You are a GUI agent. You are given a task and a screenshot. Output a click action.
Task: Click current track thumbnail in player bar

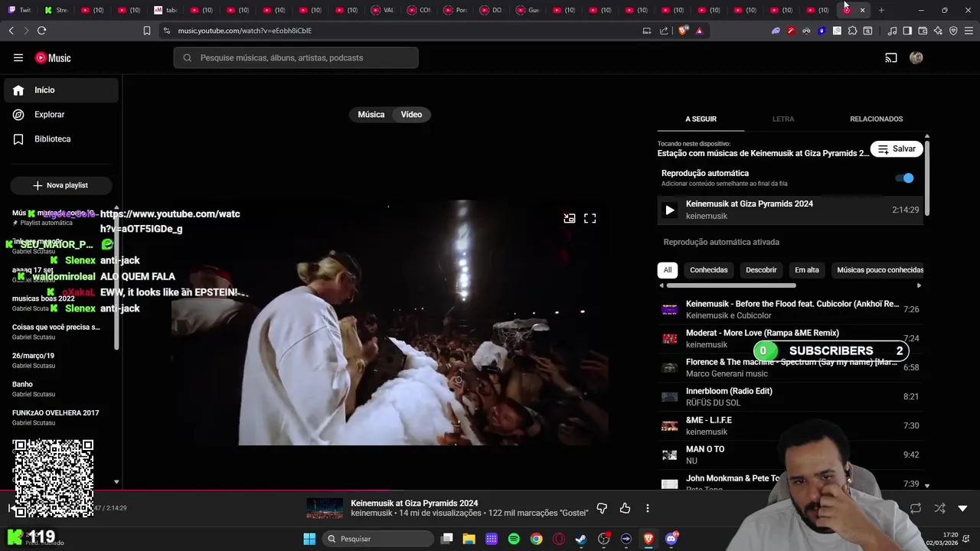[x=325, y=508]
